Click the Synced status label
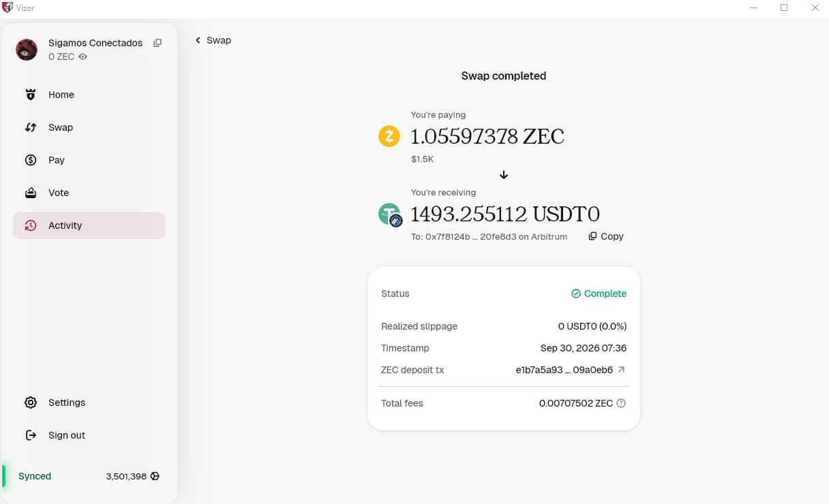The width and height of the screenshot is (829, 504). [x=35, y=476]
